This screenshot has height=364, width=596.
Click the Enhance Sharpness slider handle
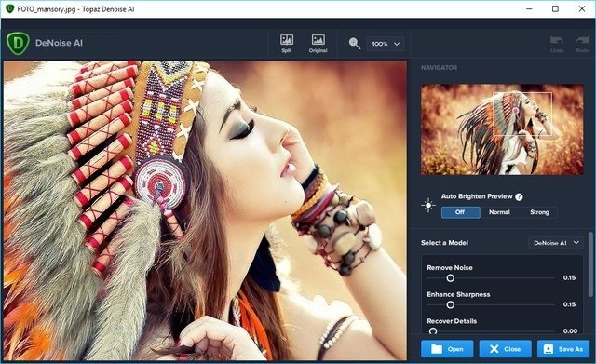(x=451, y=304)
